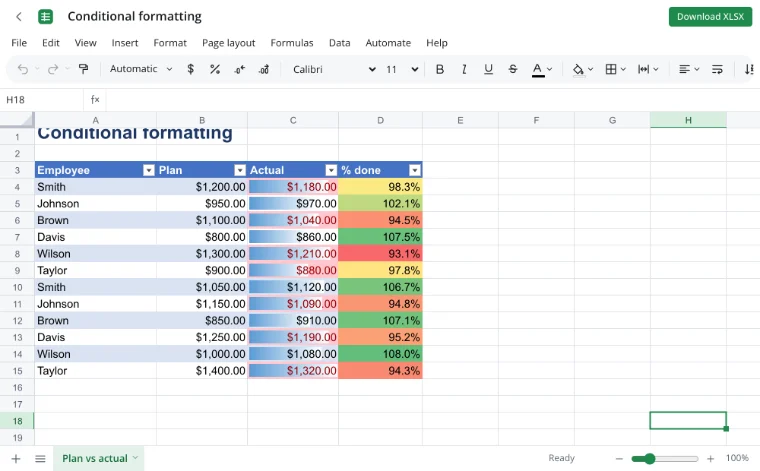The height and width of the screenshot is (471, 760).
Task: Select the paint format tool
Action: (83, 69)
